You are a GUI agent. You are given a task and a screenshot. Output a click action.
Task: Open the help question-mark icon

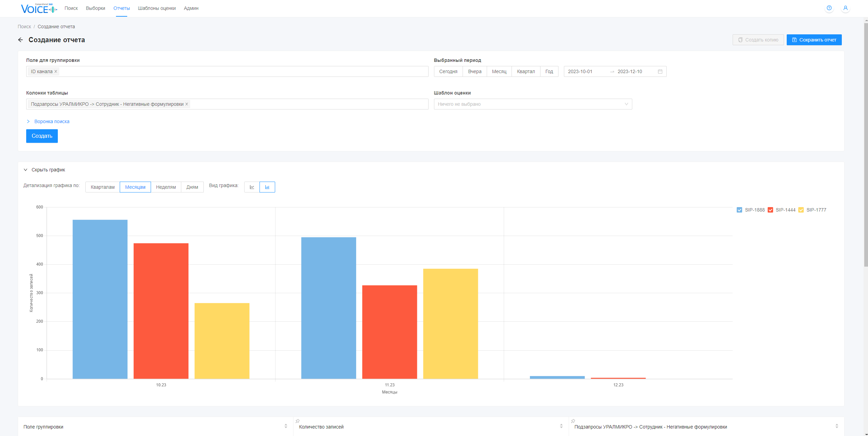829,8
